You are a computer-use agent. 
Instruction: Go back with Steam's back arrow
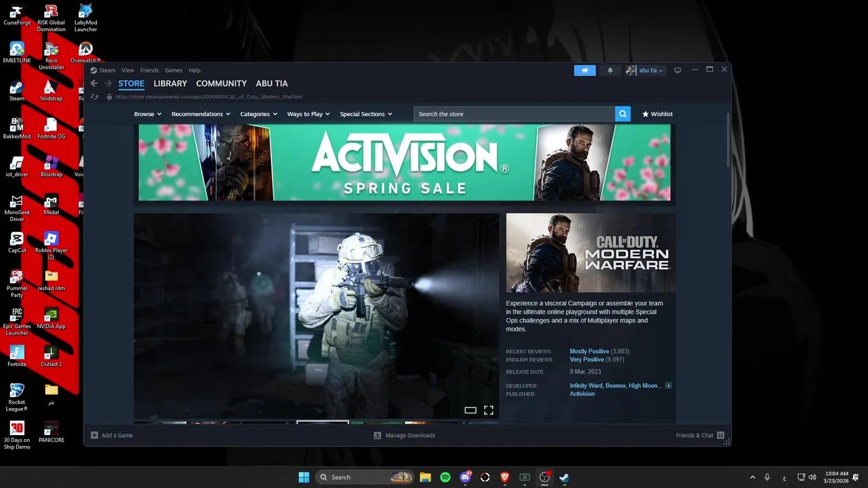pyautogui.click(x=94, y=83)
